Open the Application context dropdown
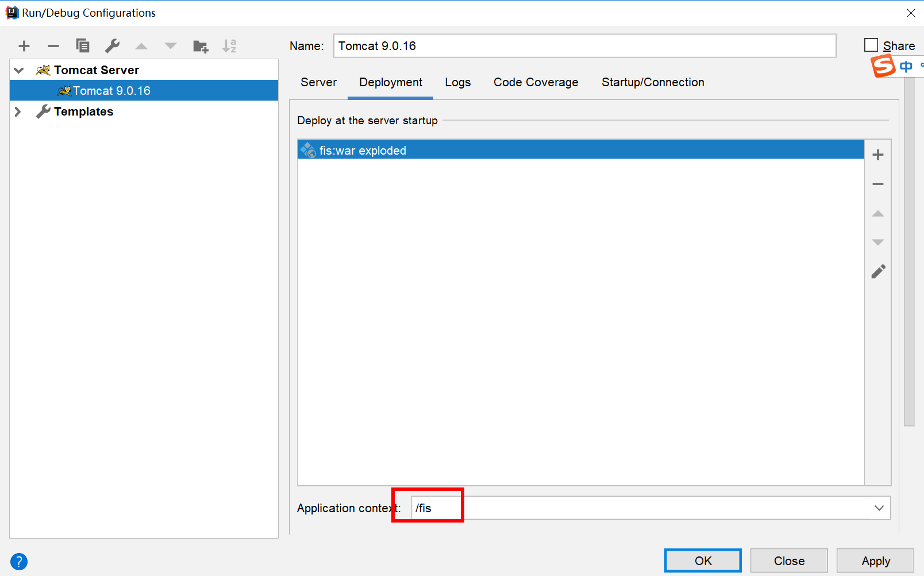Image resolution: width=924 pixels, height=576 pixels. pos(879,508)
